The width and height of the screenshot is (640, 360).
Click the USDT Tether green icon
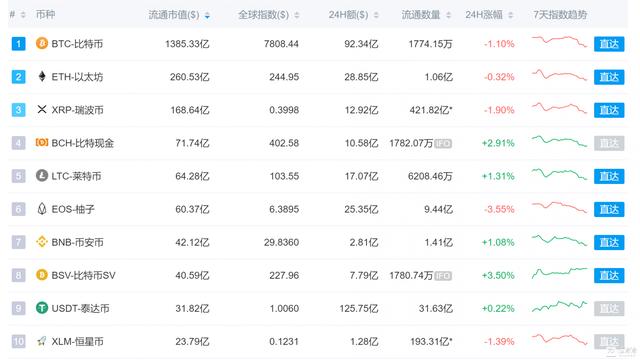pos(42,308)
